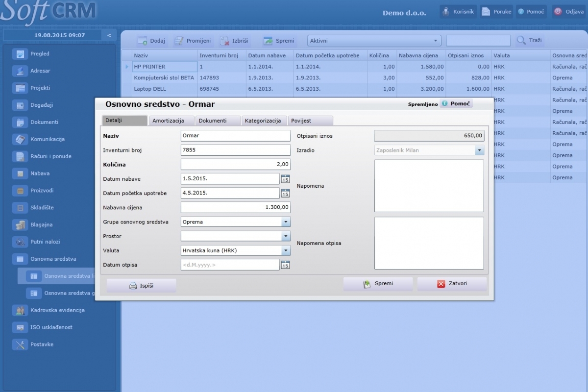Click the Korisnik user icon
Image resolution: width=588 pixels, height=392 pixels.
click(446, 12)
